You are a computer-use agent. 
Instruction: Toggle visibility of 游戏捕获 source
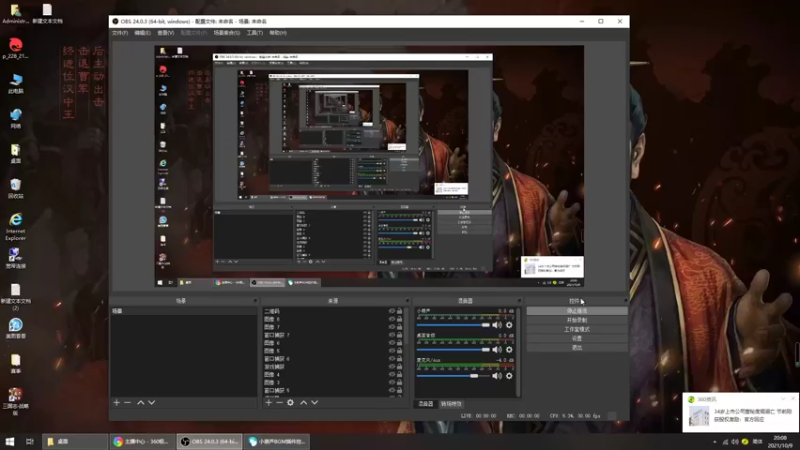click(391, 366)
